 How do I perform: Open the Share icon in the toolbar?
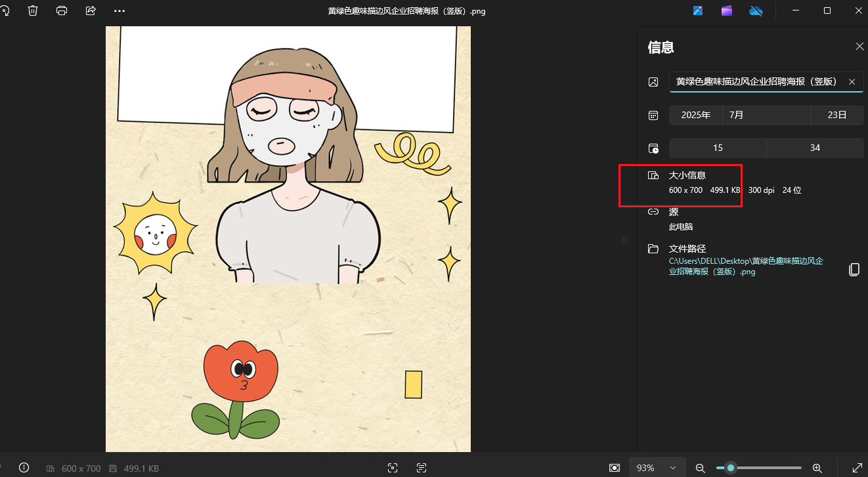91,10
